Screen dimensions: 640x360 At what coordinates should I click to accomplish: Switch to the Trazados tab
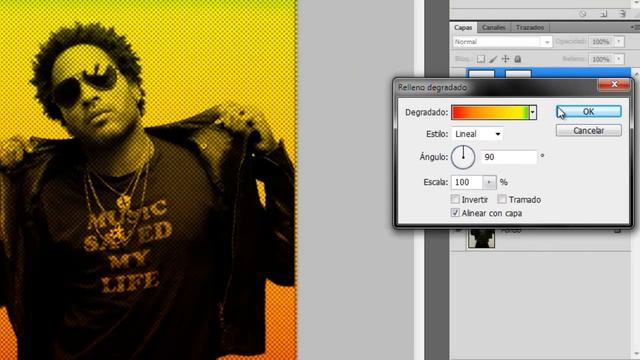530,27
